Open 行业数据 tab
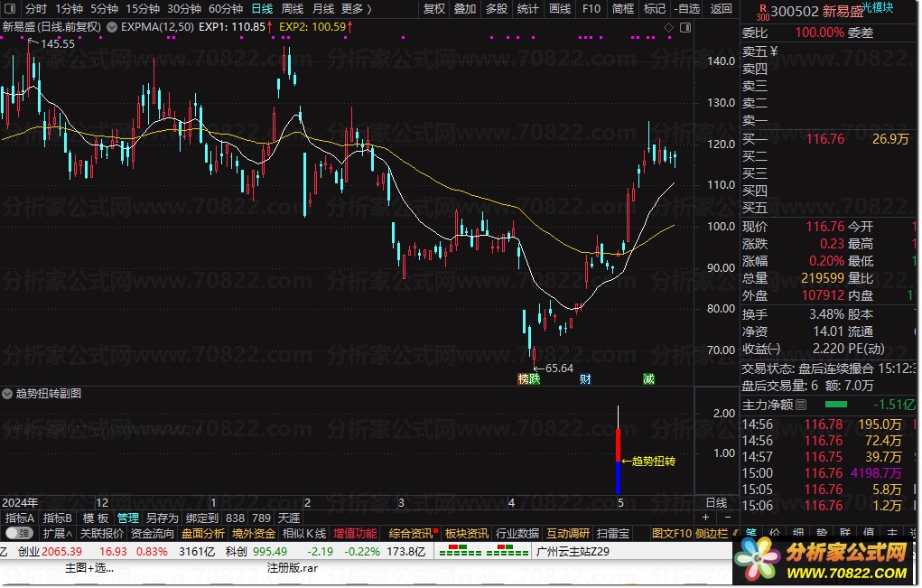 coord(517,533)
